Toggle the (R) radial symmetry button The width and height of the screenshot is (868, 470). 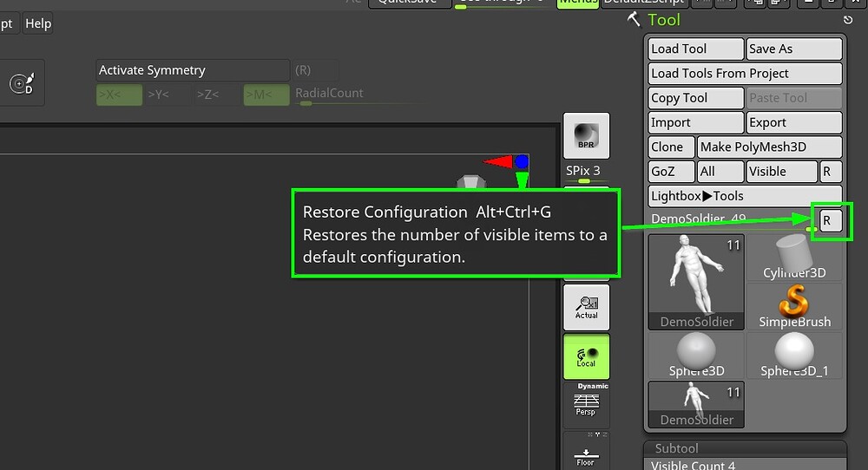(315, 70)
